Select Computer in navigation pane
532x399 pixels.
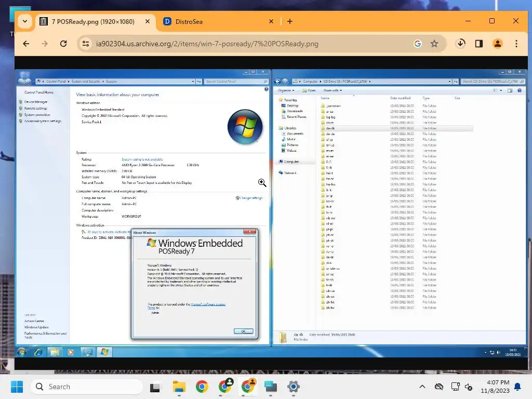point(291,162)
